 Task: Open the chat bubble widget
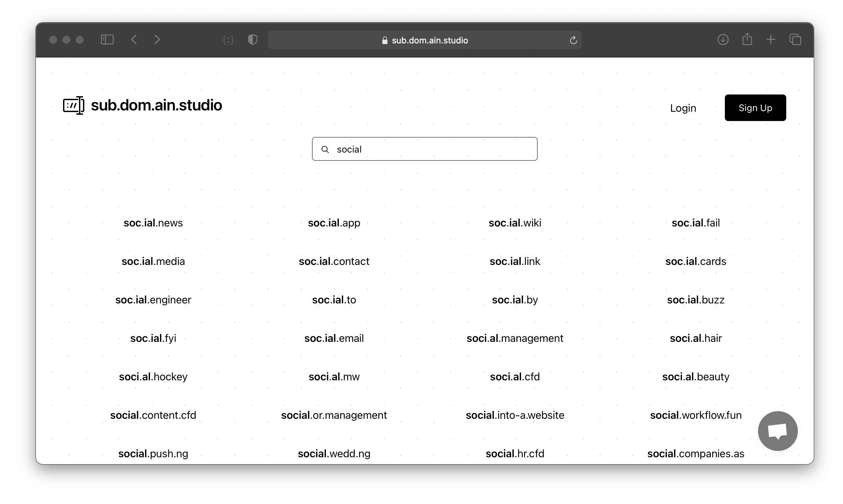(x=777, y=431)
